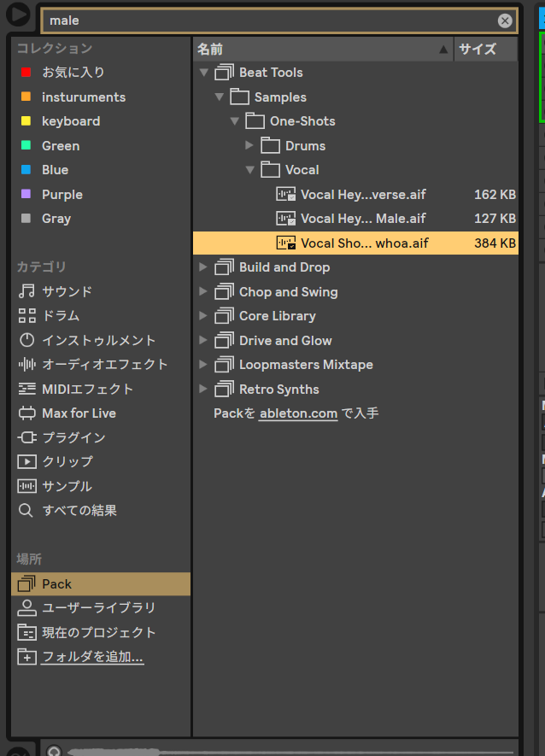Select the プラグイン category
Image resolution: width=545 pixels, height=756 pixels.
(x=73, y=437)
